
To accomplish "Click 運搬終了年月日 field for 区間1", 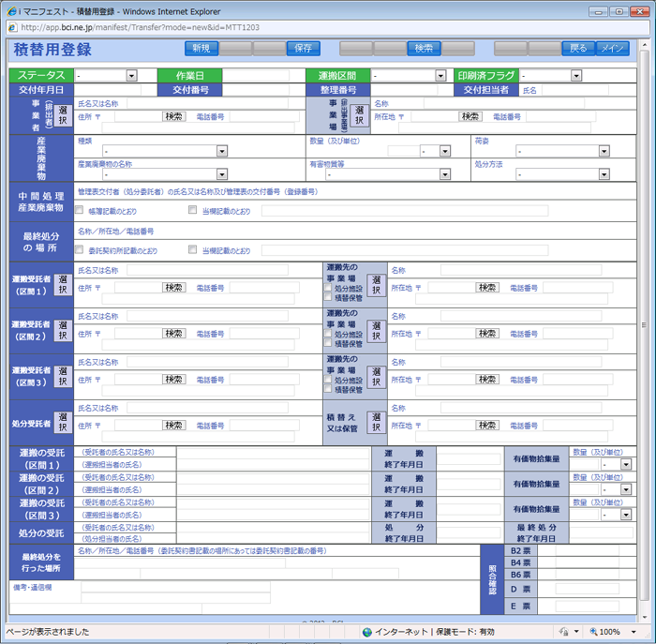I will coord(469,459).
